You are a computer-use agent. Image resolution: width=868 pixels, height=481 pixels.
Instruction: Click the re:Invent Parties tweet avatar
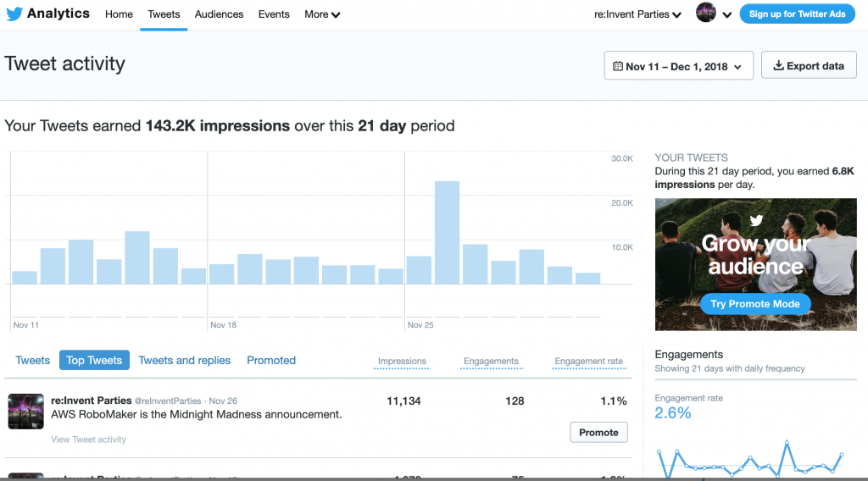(x=25, y=412)
